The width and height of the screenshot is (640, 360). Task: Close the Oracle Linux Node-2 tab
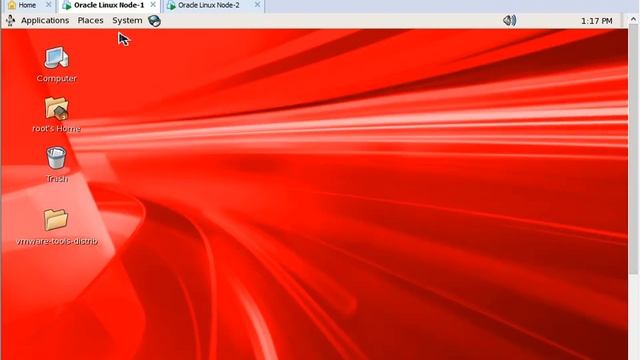tap(257, 5)
